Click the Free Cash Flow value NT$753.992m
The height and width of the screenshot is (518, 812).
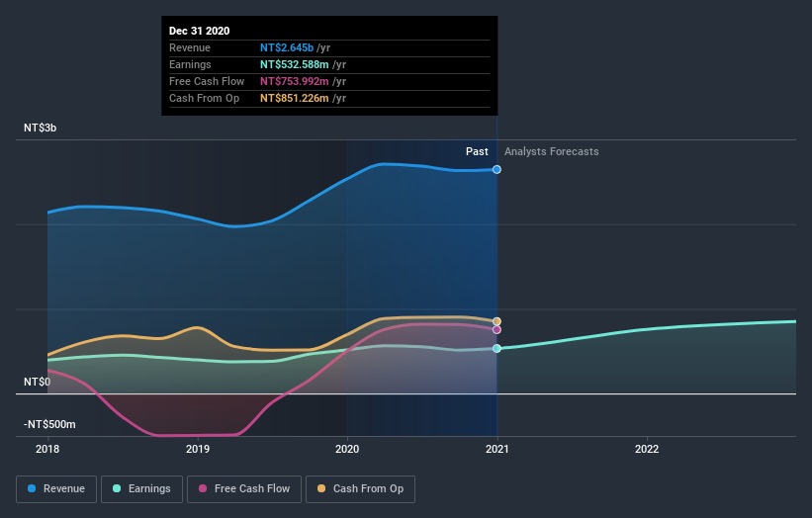pos(294,81)
